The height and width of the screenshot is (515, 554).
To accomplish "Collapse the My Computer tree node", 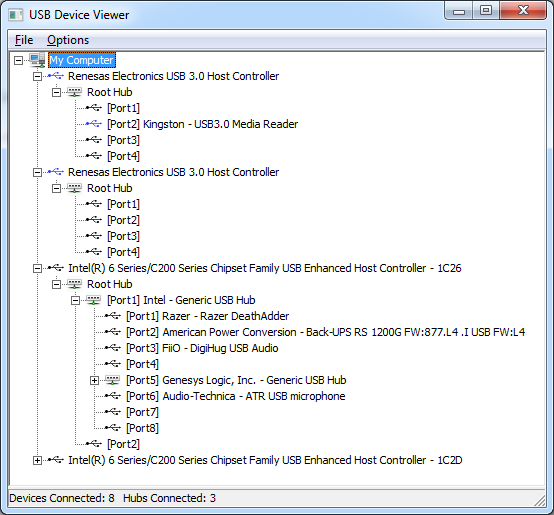I will pos(18,60).
